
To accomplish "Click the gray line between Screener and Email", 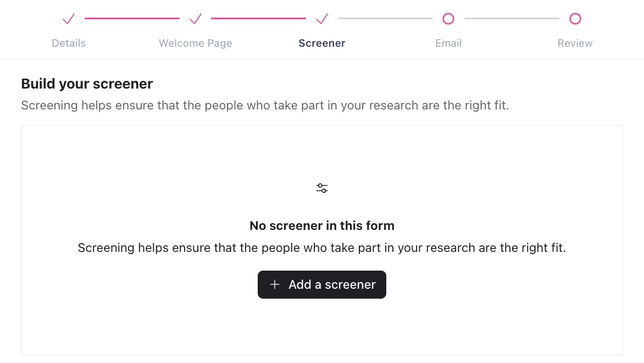I will tap(385, 18).
